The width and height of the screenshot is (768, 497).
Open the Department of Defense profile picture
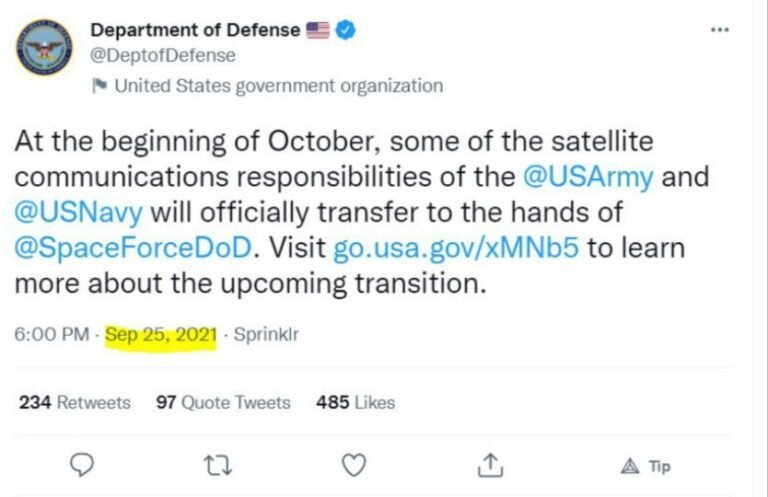[x=45, y=45]
